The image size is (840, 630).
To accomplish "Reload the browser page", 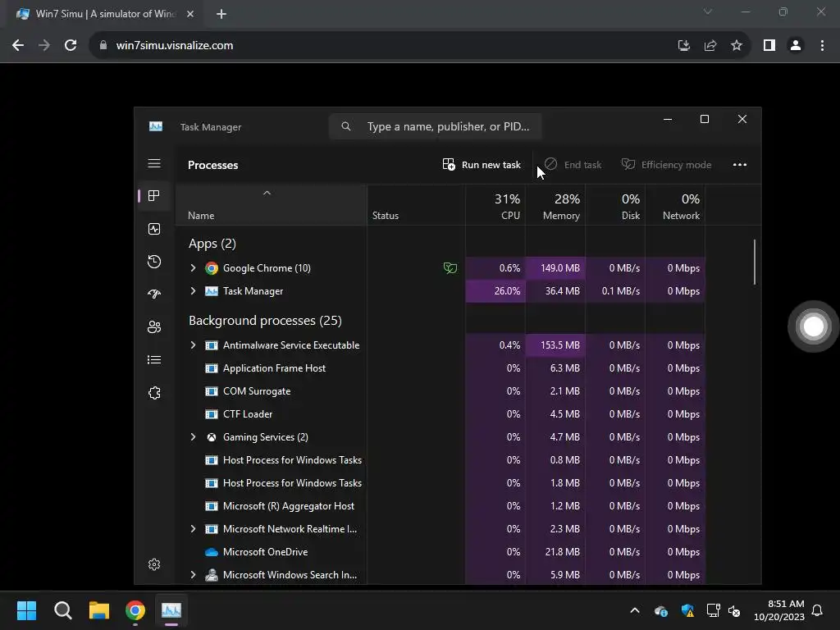I will pyautogui.click(x=71, y=46).
